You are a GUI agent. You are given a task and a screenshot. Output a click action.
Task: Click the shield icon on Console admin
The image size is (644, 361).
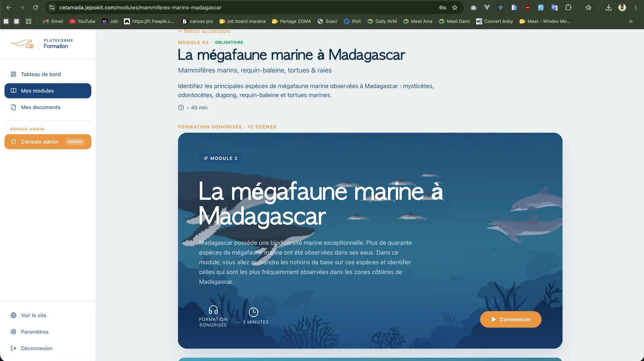tap(13, 142)
